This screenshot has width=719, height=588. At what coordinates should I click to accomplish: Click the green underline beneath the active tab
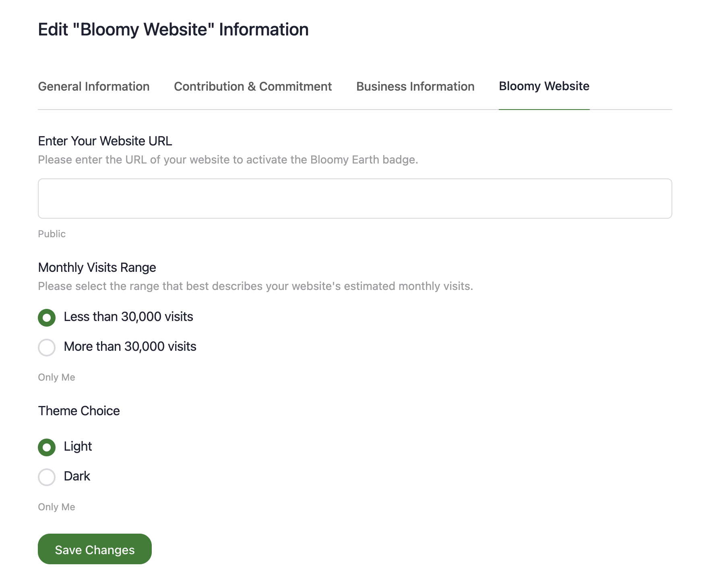point(544,109)
